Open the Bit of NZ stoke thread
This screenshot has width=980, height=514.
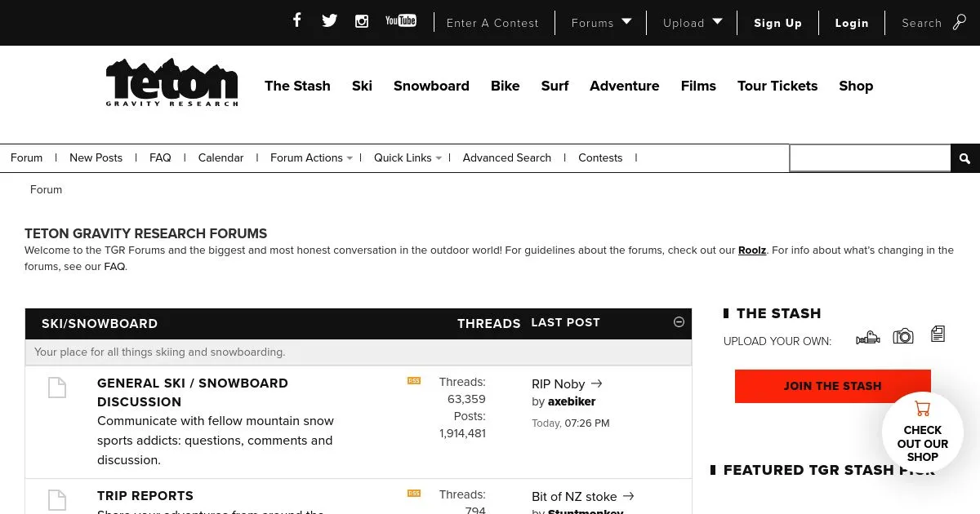[x=574, y=496]
